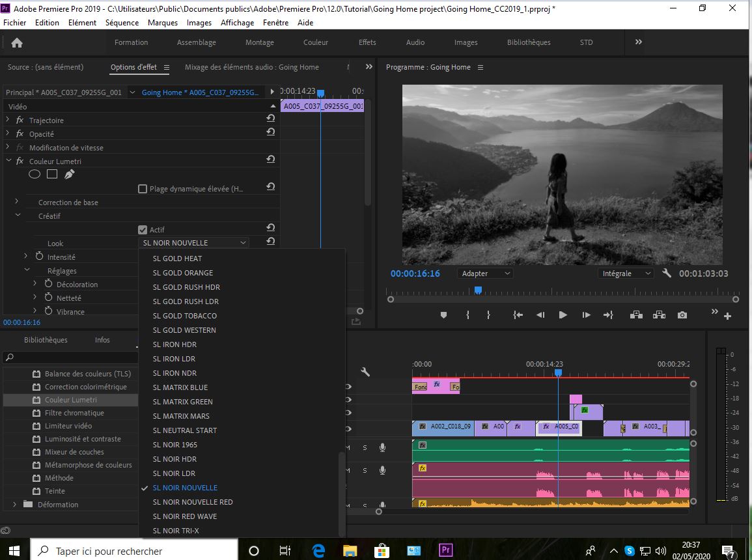
Task: Reset the Look parameter
Action: 271,241
